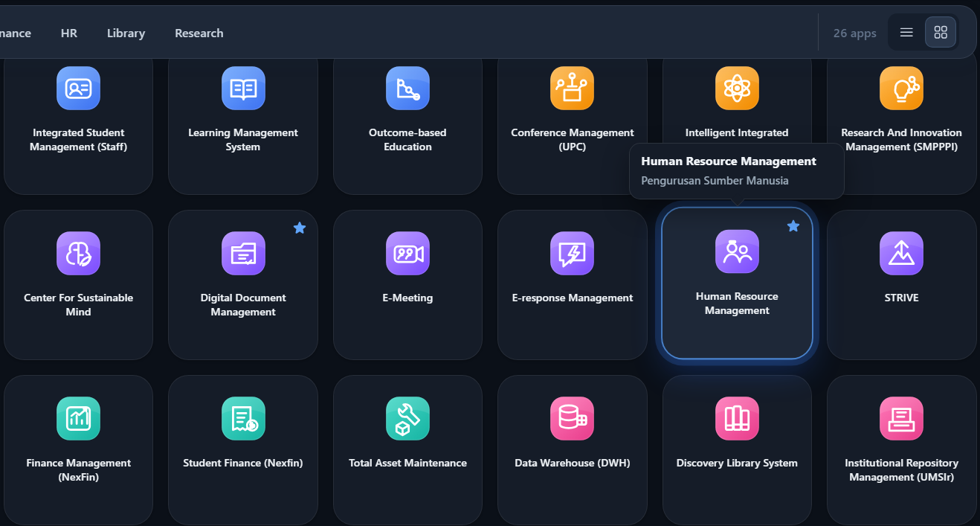
Task: Click the STRIVE app label
Action: [x=901, y=298]
